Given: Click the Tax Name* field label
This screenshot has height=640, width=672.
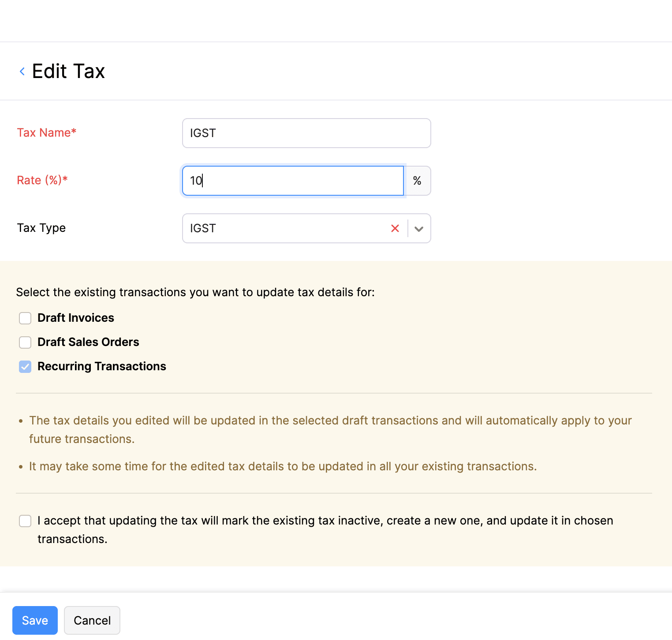Looking at the screenshot, I should click(47, 133).
